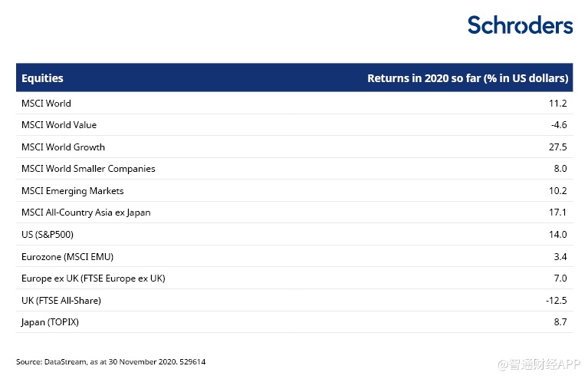This screenshot has height=379, width=588.
Task: Click the -4.6 return value
Action: click(x=558, y=125)
